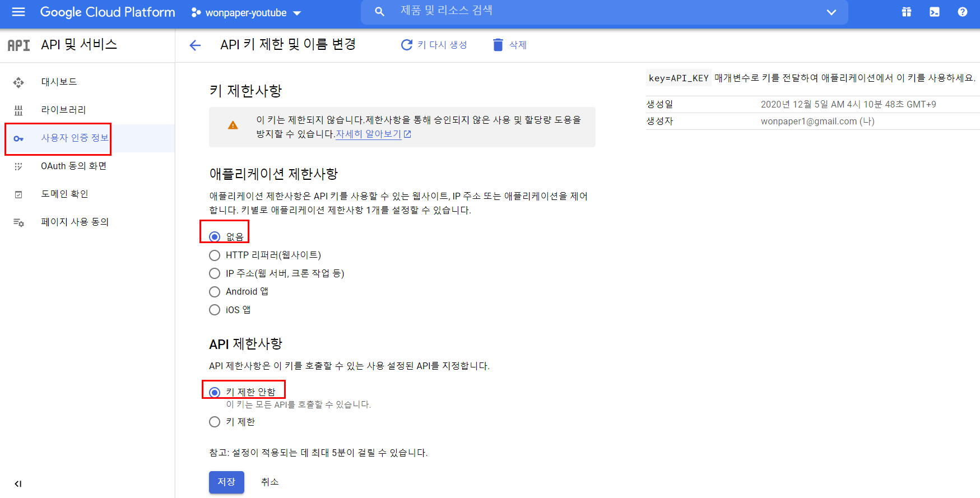The width and height of the screenshot is (980, 498).
Task: Click the key icon beside 사용자 인증 정보
Action: point(18,138)
